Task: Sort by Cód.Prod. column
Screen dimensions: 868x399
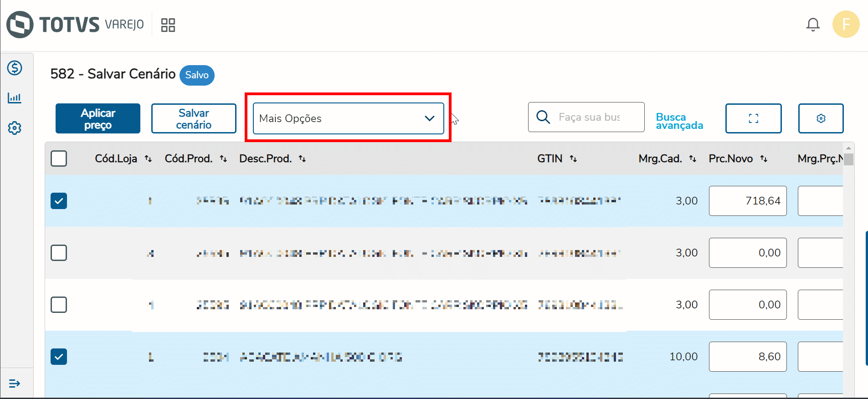Action: [223, 159]
